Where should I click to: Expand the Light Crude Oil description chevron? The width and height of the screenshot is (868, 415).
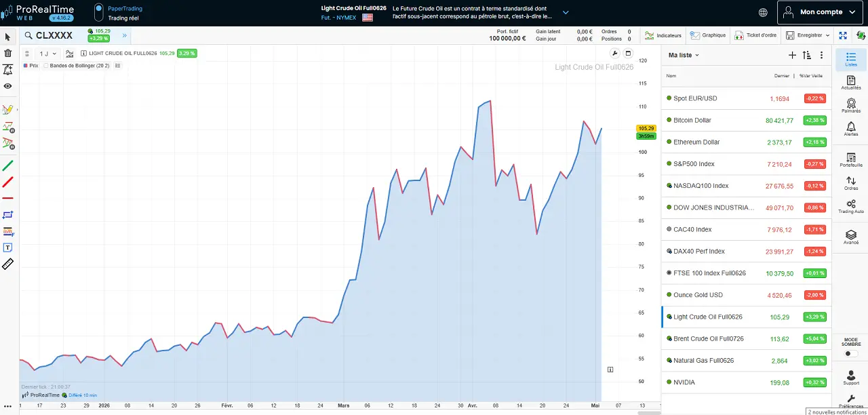(566, 12)
